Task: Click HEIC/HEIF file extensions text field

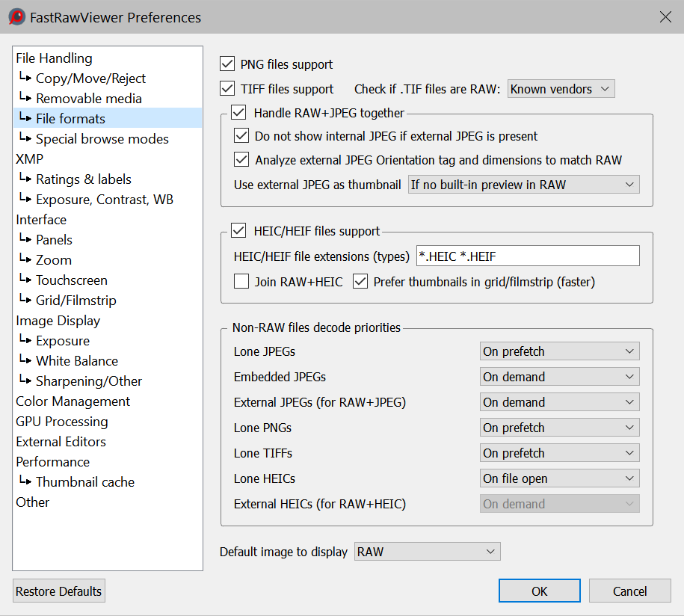Action: pyautogui.click(x=527, y=256)
